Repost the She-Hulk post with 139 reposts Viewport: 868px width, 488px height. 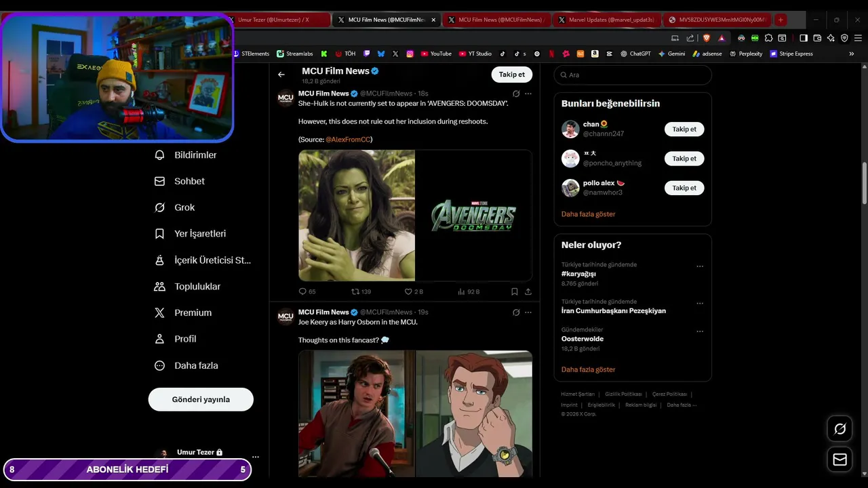pyautogui.click(x=361, y=291)
